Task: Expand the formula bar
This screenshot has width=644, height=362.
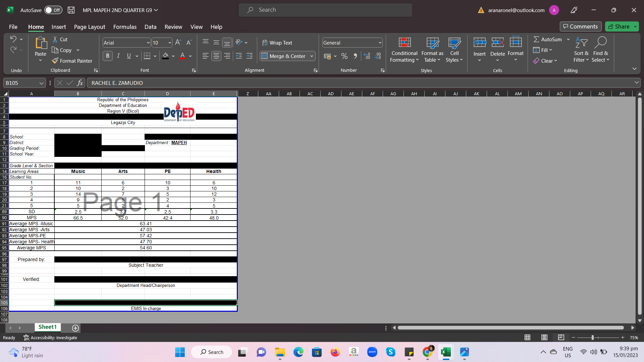Action: pos(636,82)
